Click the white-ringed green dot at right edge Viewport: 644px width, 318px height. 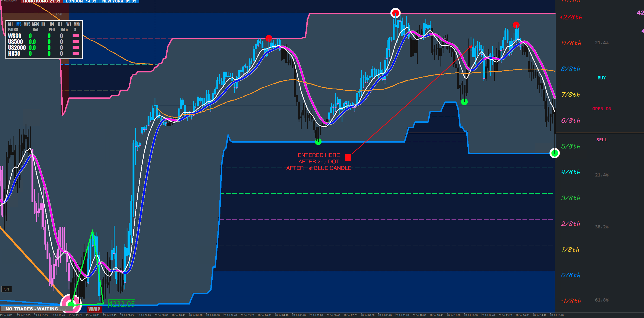point(554,153)
